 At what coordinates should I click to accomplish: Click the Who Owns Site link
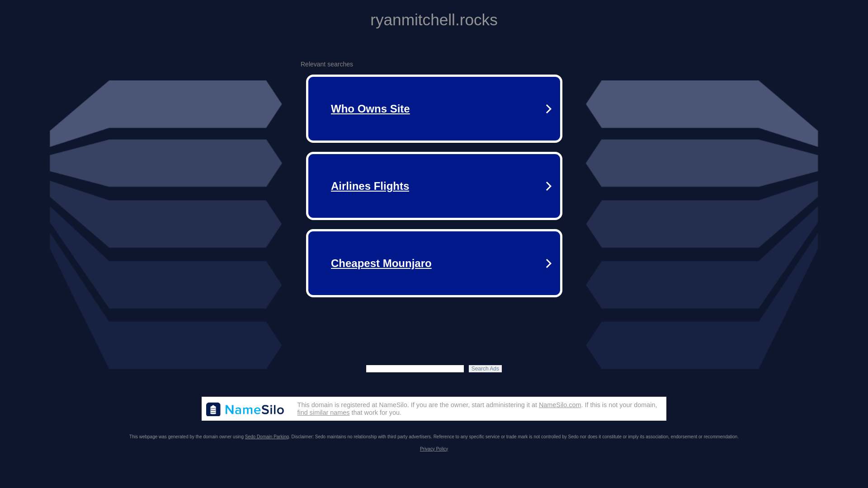point(370,109)
